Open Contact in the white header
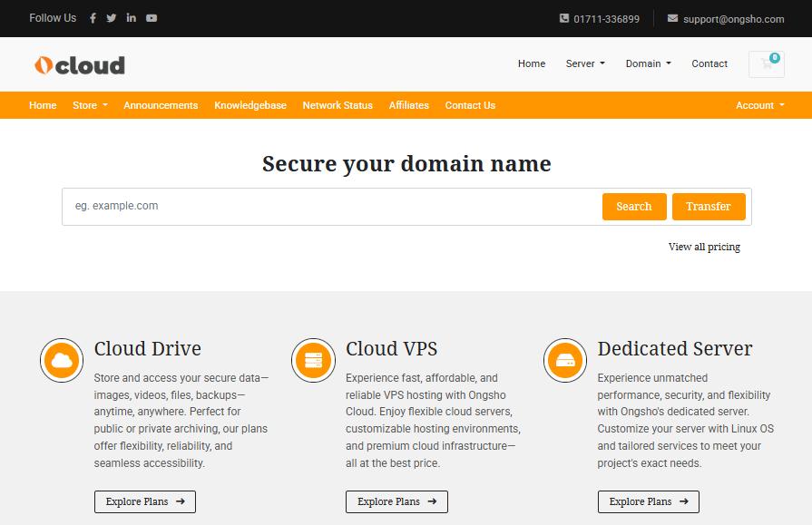 pos(709,63)
